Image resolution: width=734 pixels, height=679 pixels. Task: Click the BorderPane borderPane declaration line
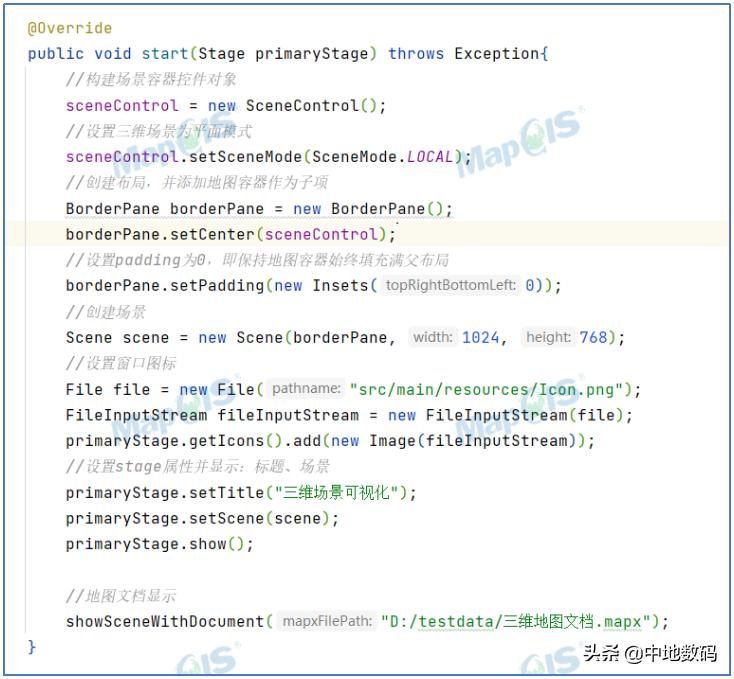point(259,209)
